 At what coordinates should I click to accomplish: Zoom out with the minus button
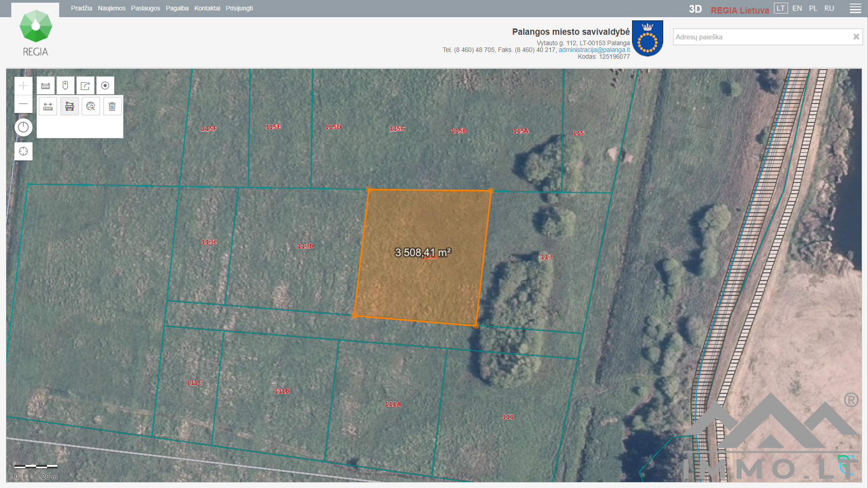pos(24,104)
